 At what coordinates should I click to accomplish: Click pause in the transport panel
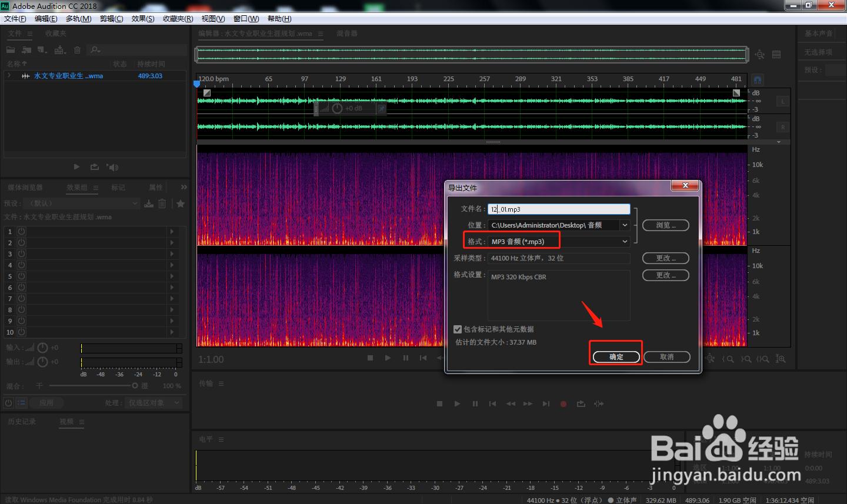coord(475,404)
